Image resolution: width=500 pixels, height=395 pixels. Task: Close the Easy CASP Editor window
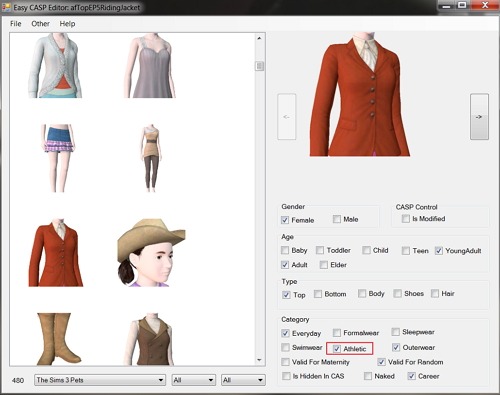[485, 5]
